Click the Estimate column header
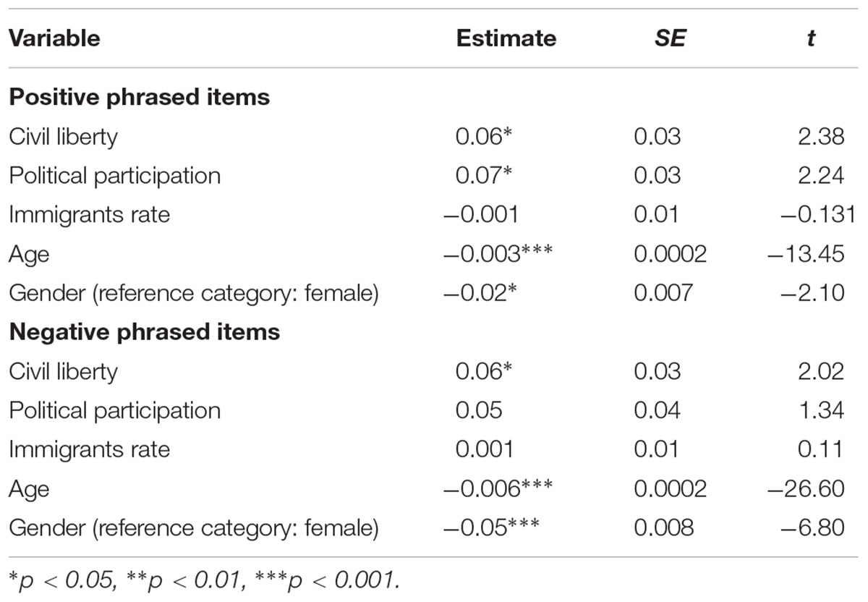Screen dimensions: 868x602 [x=506, y=38]
